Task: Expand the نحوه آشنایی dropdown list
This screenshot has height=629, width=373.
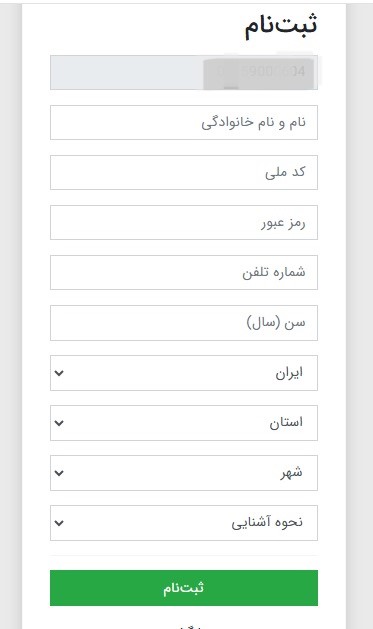Action: 184,523
